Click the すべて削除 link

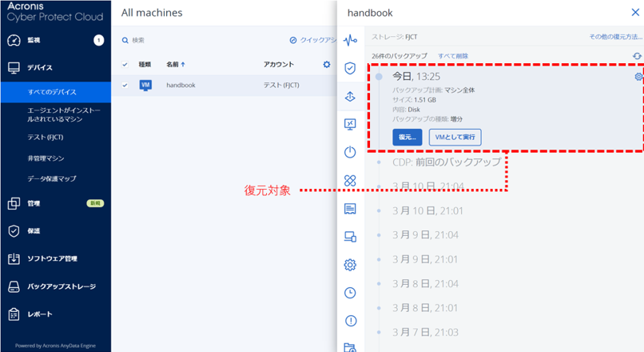click(x=453, y=56)
